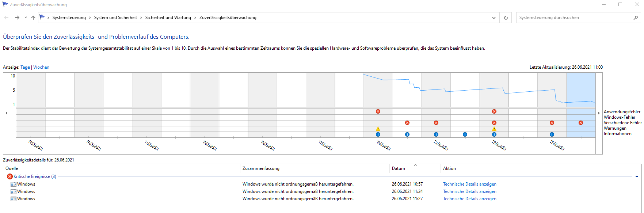The height and width of the screenshot is (213, 644).
Task: Sort by the Quelle column header
Action: tap(122, 168)
